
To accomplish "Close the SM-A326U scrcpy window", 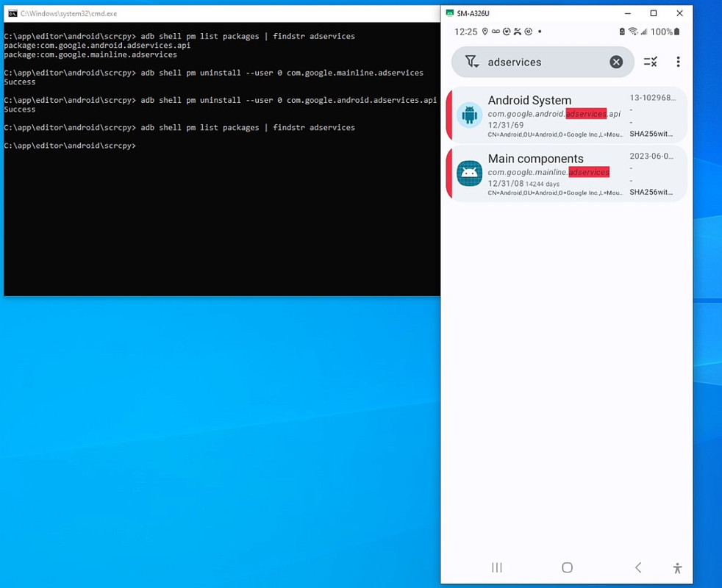I will pos(679,13).
